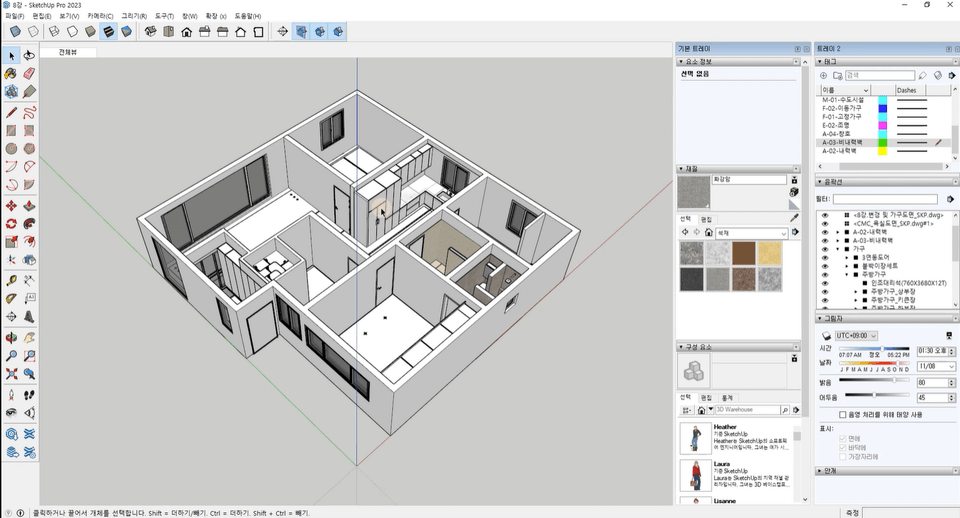Activate the Paint Bucket tool
The height and width of the screenshot is (518, 960).
point(11,73)
